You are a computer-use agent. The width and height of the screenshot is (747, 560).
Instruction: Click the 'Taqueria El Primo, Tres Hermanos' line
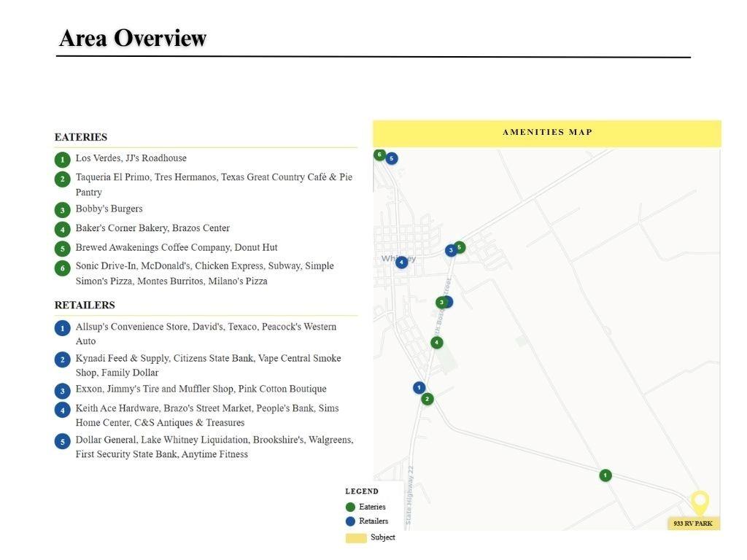pyautogui.click(x=214, y=177)
